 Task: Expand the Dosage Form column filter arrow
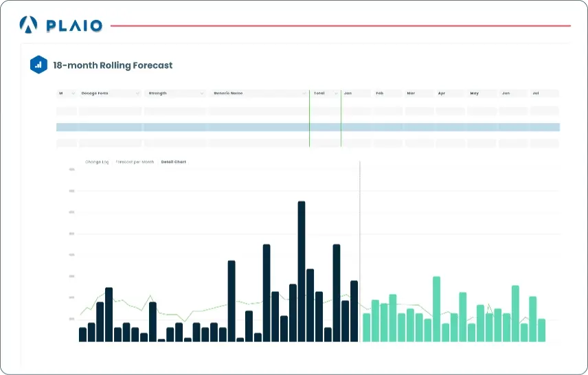(137, 93)
